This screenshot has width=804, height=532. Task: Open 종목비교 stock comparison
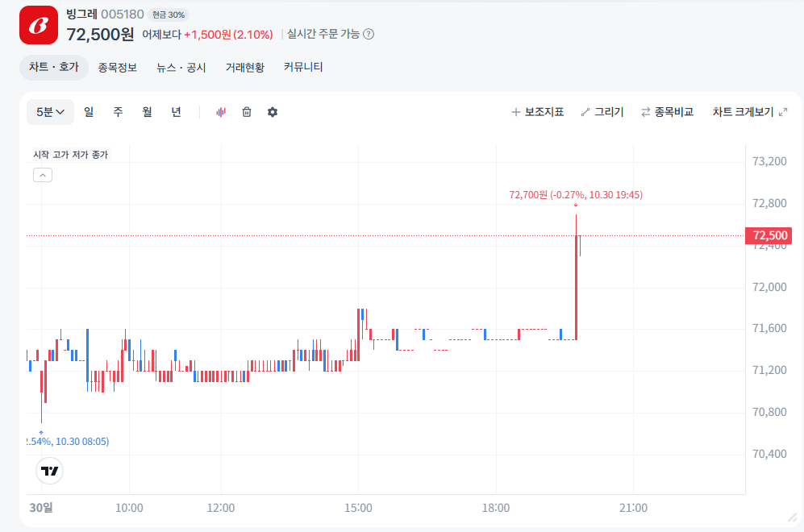(667, 112)
